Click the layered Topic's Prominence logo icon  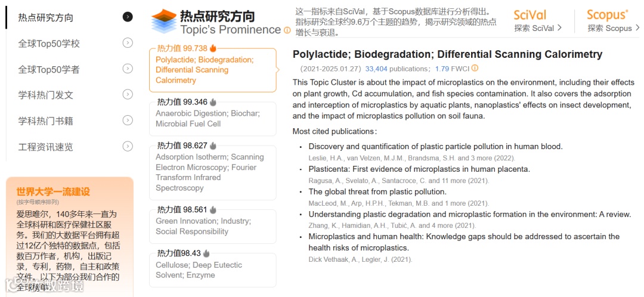pyautogui.click(x=163, y=22)
